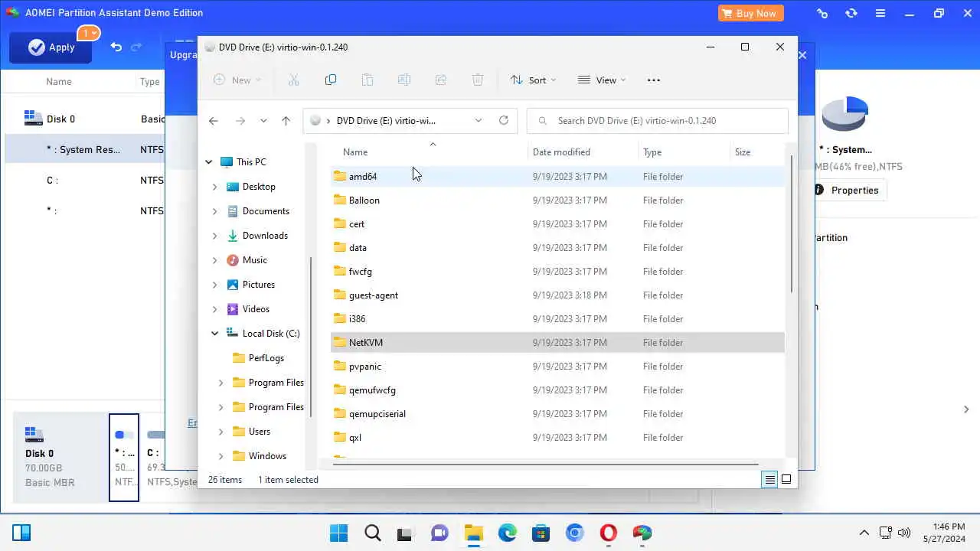Click the navigation pane vertical scrollbar
Image resolution: width=980 pixels, height=551 pixels.
(310, 337)
